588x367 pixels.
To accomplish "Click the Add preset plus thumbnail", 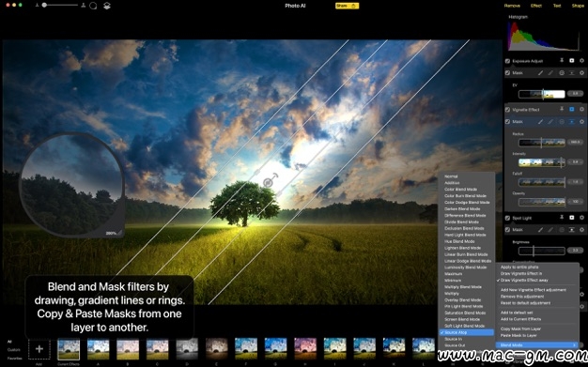I will click(x=39, y=349).
